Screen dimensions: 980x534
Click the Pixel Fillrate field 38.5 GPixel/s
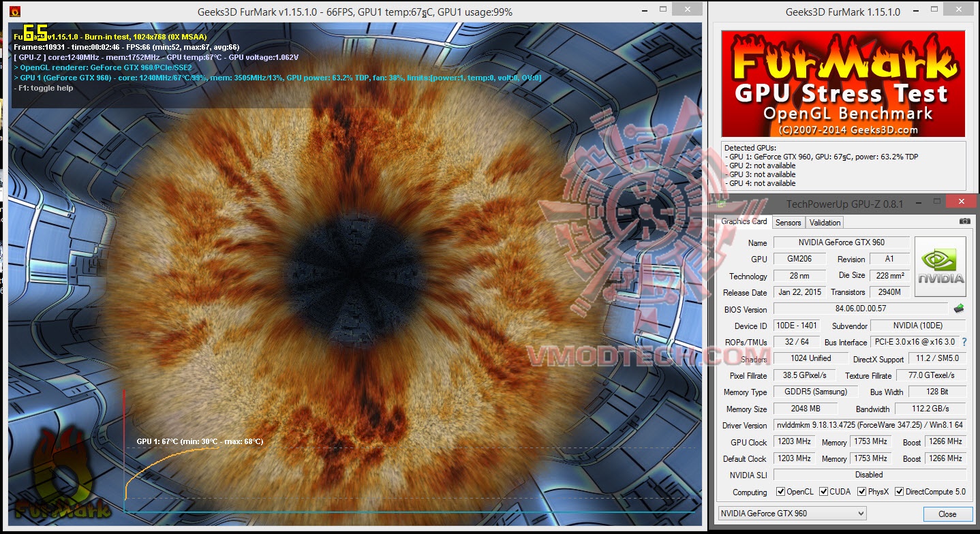(x=804, y=375)
